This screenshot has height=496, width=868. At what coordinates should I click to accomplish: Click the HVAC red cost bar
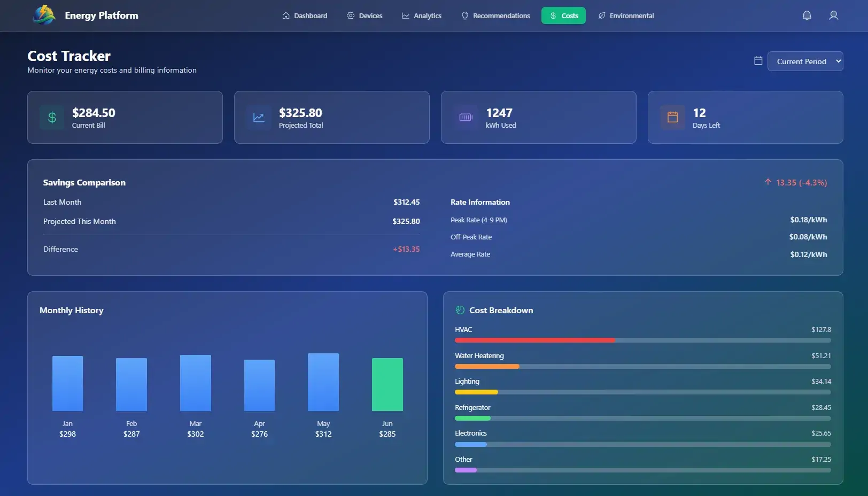(x=534, y=340)
